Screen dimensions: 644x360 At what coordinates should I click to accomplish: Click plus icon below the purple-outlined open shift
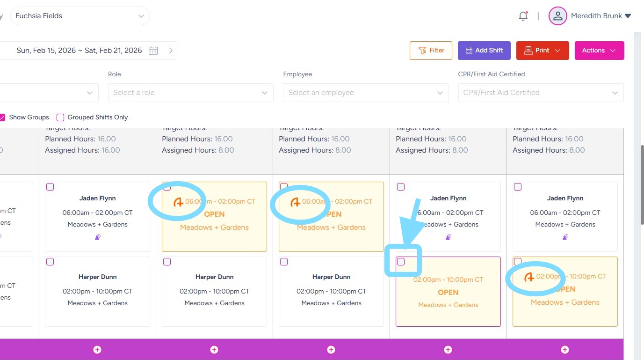coord(448,350)
